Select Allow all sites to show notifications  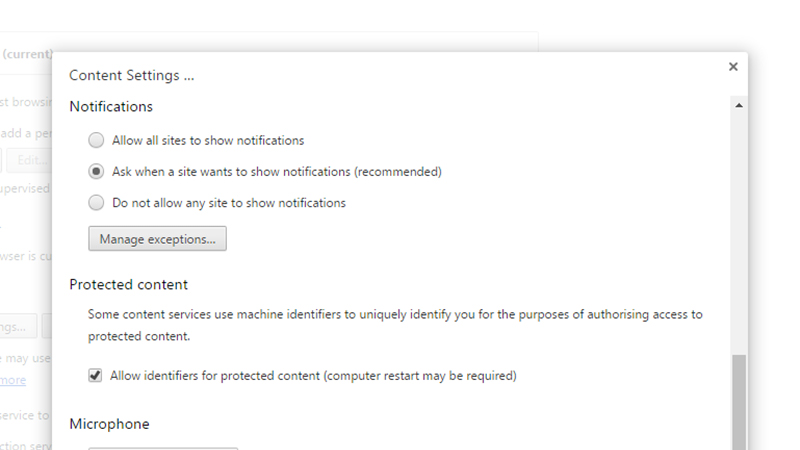tap(96, 140)
